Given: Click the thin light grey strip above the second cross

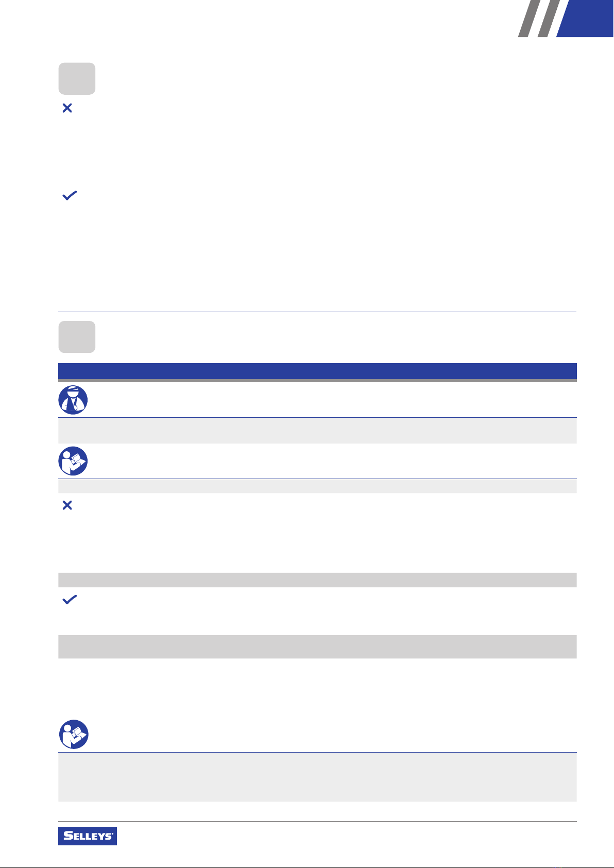Looking at the screenshot, I should 317,486.
